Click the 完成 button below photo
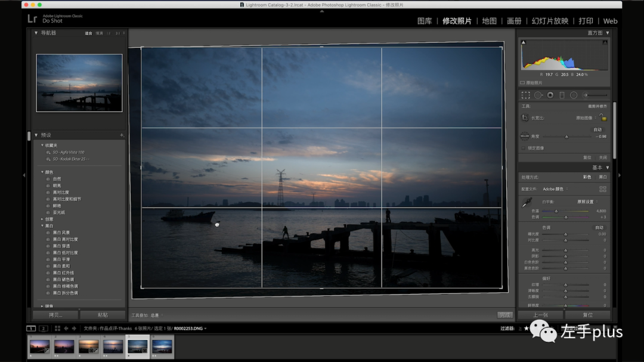 tap(505, 315)
